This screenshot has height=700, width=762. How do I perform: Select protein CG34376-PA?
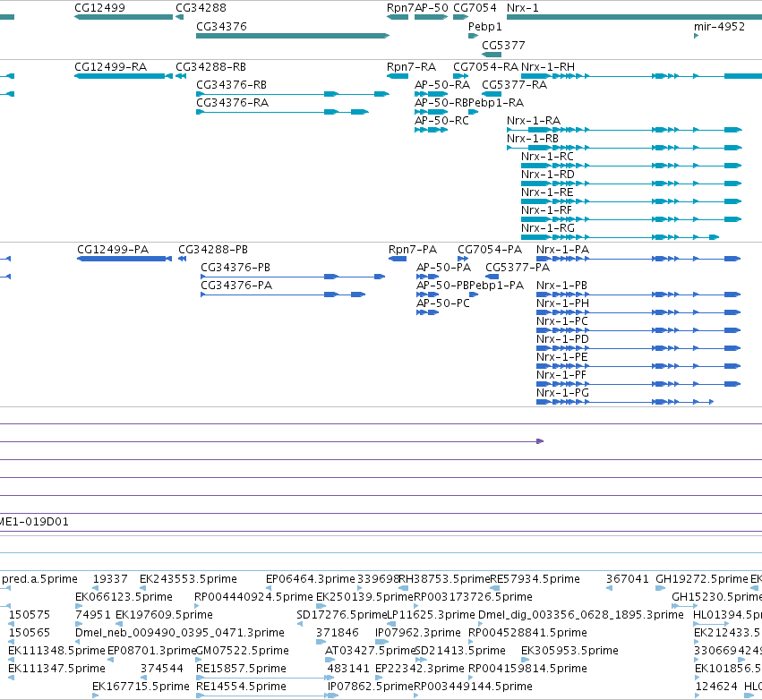pyautogui.click(x=283, y=295)
